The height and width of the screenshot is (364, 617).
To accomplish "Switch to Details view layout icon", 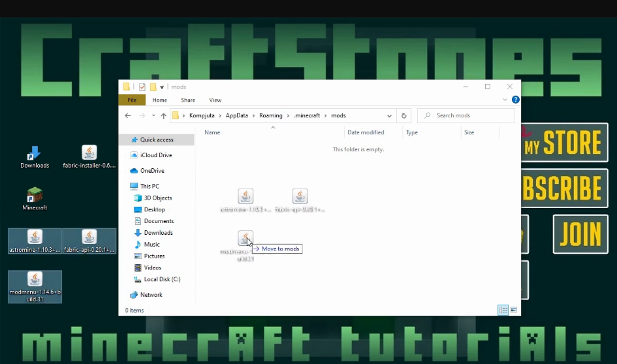I will 503,310.
